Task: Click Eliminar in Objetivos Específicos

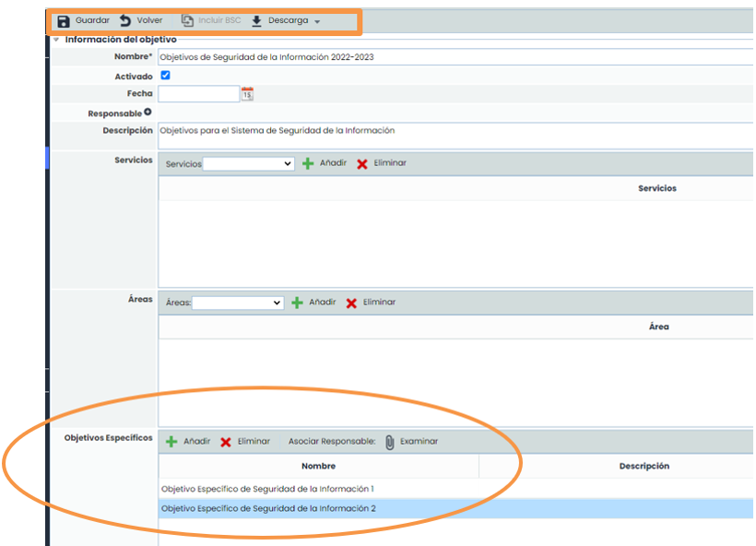Action: coord(254,442)
